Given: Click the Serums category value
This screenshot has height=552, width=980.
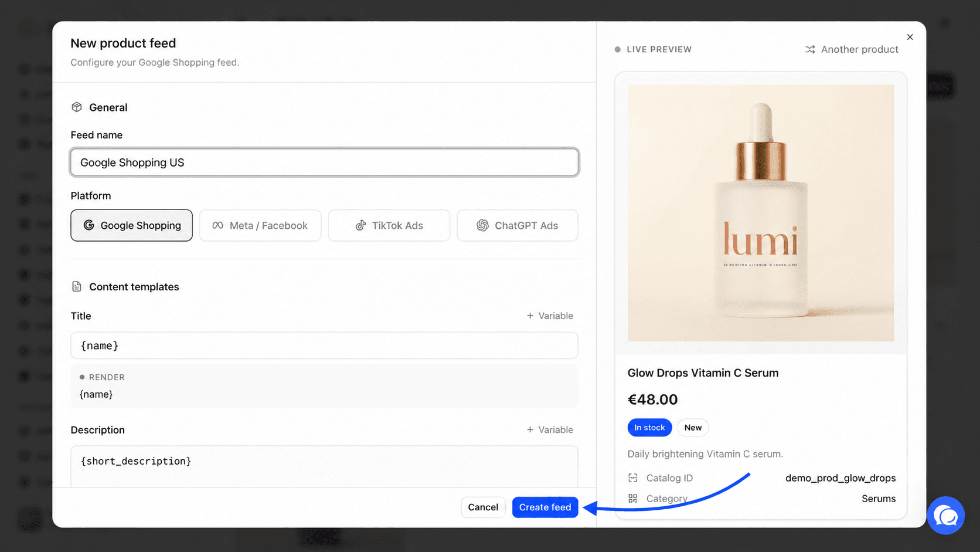Looking at the screenshot, I should point(879,499).
